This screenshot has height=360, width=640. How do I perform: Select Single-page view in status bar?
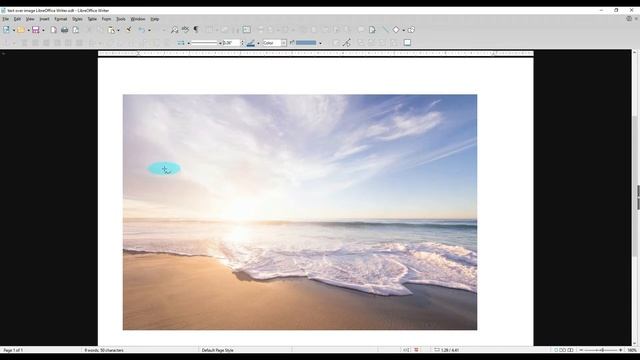tap(556, 350)
